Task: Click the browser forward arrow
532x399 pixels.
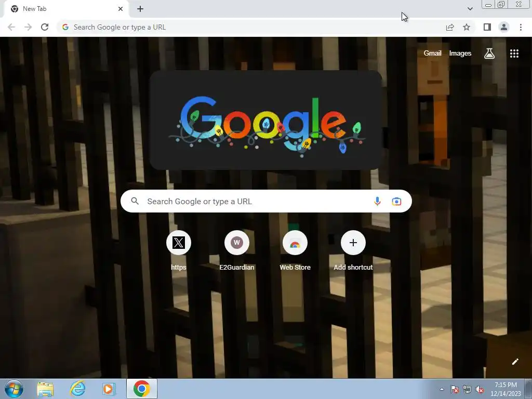Action: (x=28, y=27)
